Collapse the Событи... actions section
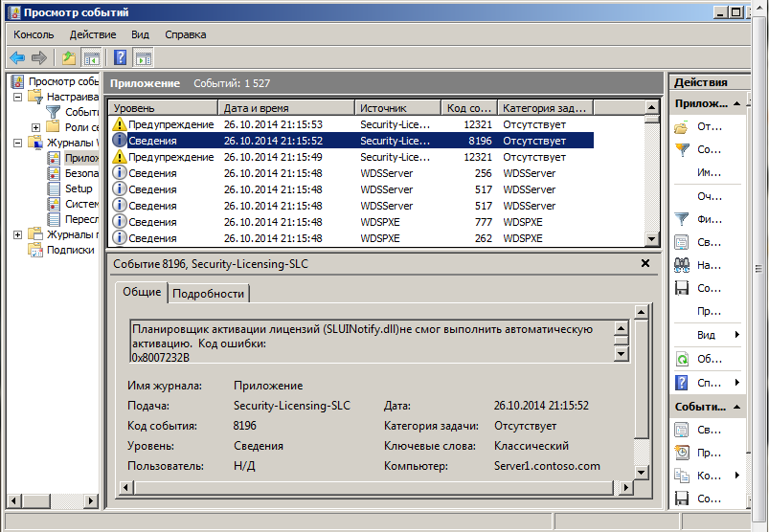769x532 pixels. point(736,407)
